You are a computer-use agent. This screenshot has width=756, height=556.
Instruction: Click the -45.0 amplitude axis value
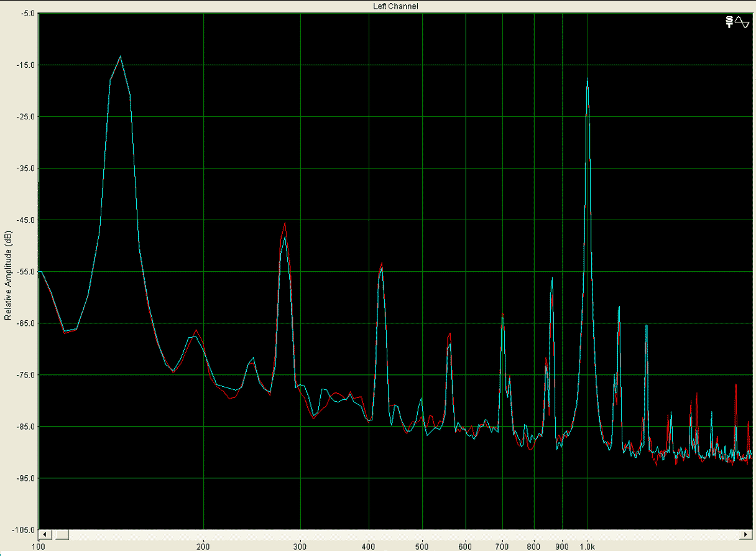pyautogui.click(x=24, y=220)
